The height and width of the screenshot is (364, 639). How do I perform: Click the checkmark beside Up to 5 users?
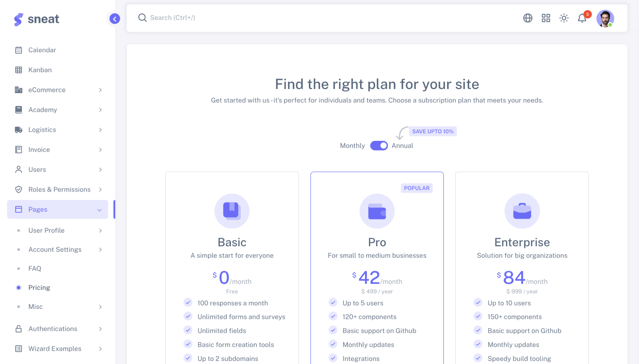[x=333, y=303]
